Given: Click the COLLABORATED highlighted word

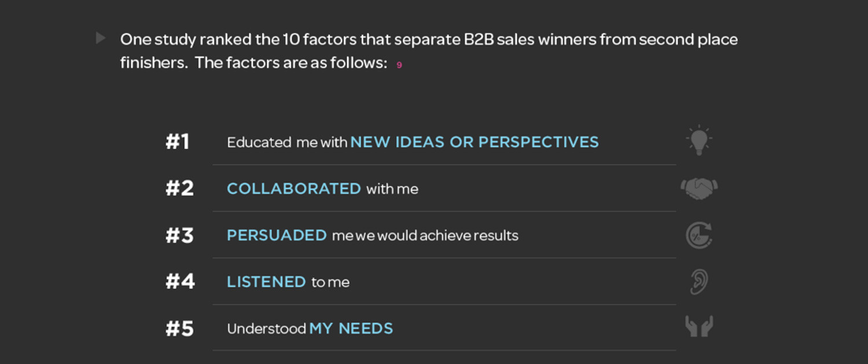Looking at the screenshot, I should [294, 189].
